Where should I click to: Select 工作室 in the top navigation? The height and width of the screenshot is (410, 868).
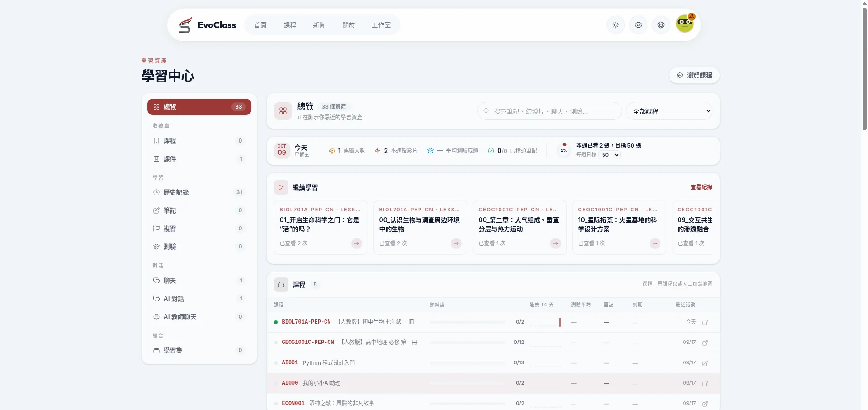[x=381, y=25]
